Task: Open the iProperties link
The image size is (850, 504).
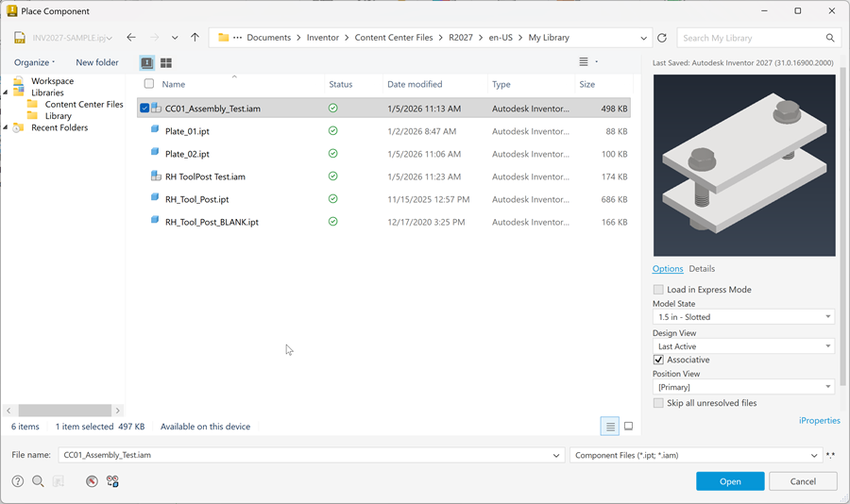Action: click(x=819, y=421)
